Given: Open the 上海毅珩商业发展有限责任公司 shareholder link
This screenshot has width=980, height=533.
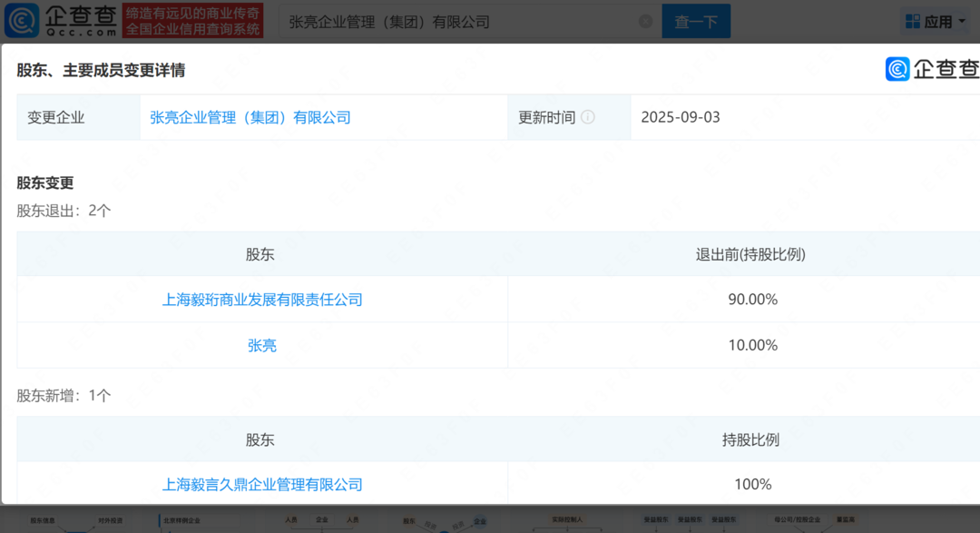Looking at the screenshot, I should pyautogui.click(x=262, y=299).
